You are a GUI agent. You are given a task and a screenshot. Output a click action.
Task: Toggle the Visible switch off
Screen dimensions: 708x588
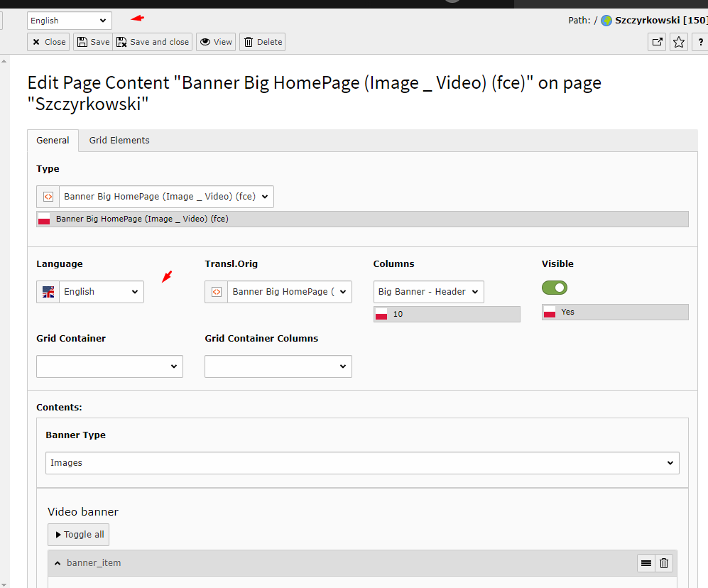(555, 288)
